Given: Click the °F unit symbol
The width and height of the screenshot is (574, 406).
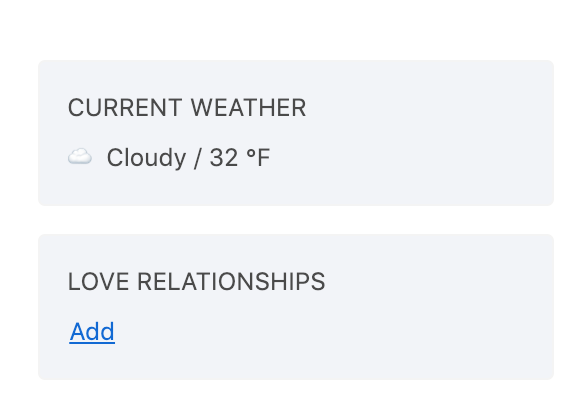Looking at the screenshot, I should [258, 157].
